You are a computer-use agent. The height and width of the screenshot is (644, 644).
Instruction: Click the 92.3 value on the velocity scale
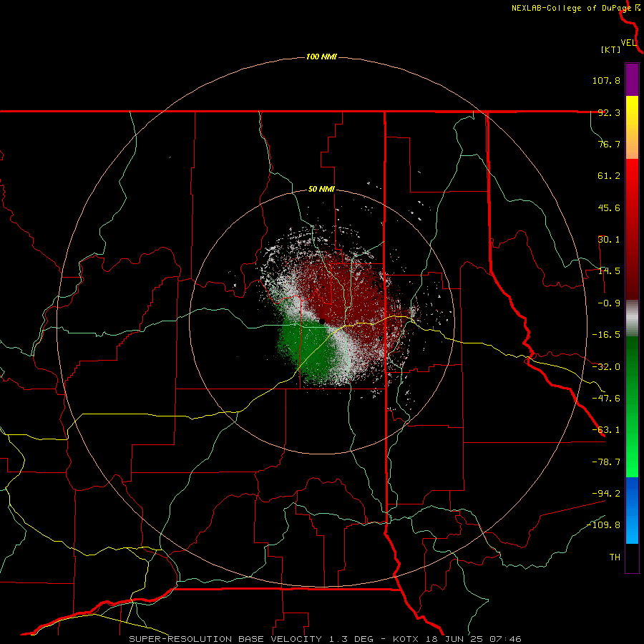pyautogui.click(x=609, y=112)
